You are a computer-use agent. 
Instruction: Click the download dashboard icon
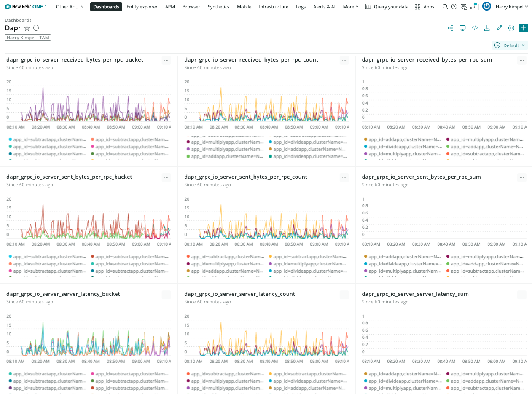pyautogui.click(x=487, y=28)
